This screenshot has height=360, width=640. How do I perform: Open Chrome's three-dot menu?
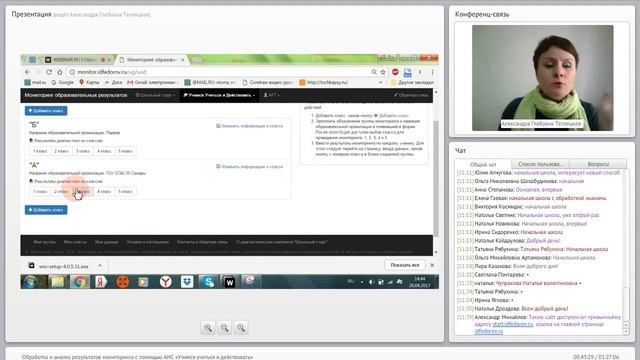coord(432,72)
